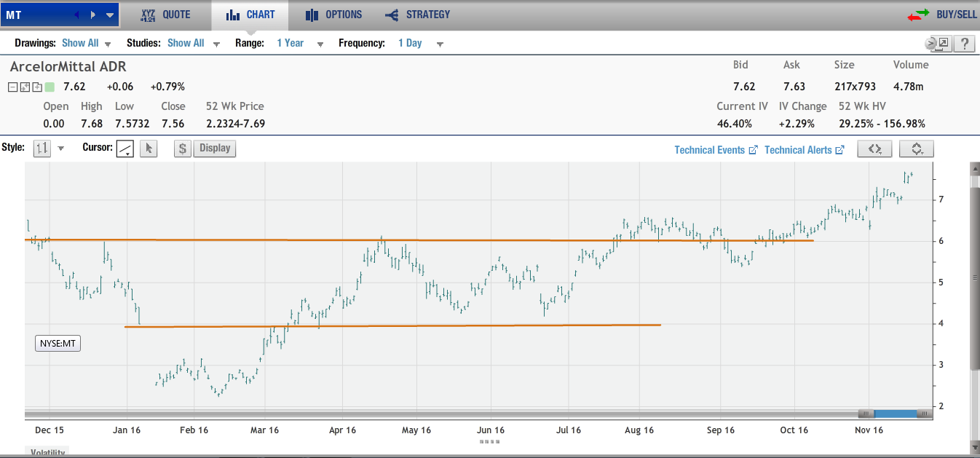Open the Technical Events link
Viewport: 980px width, 458px height.
pos(716,150)
